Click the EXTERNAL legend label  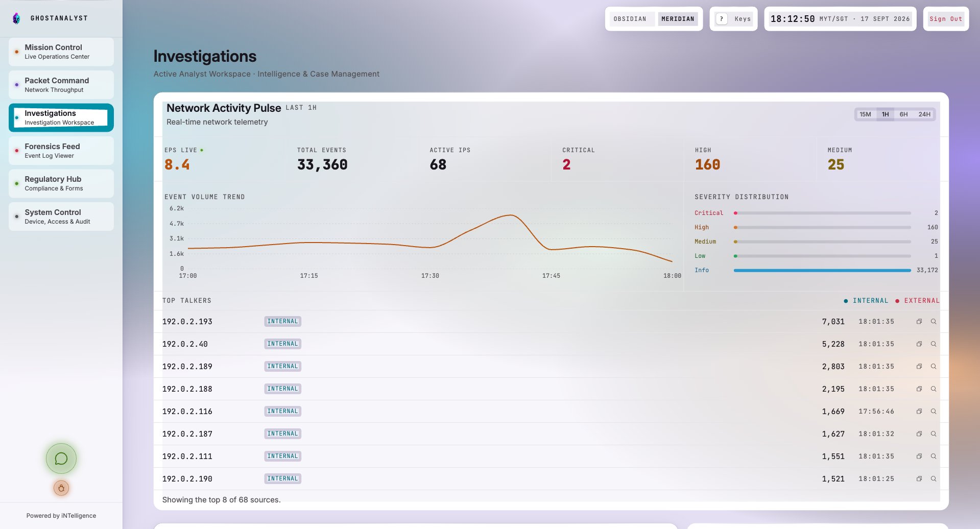tap(922, 301)
